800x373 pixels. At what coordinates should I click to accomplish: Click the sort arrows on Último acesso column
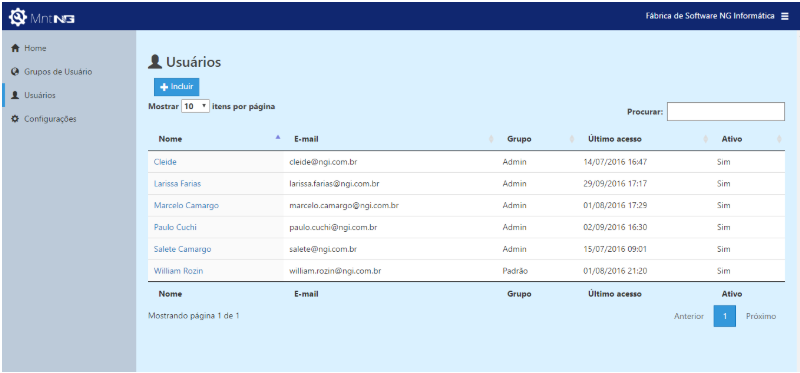point(706,139)
